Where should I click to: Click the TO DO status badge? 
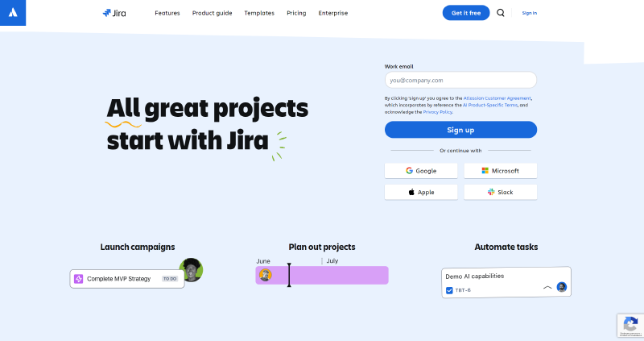point(170,279)
